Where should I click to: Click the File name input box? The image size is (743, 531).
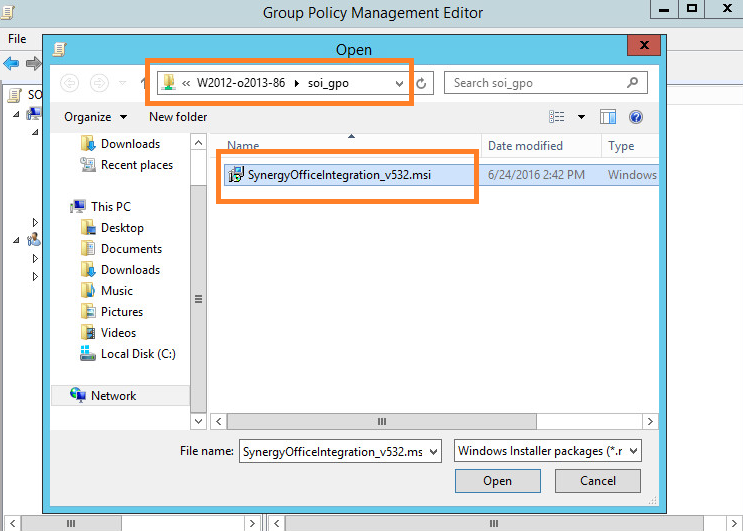[340, 451]
